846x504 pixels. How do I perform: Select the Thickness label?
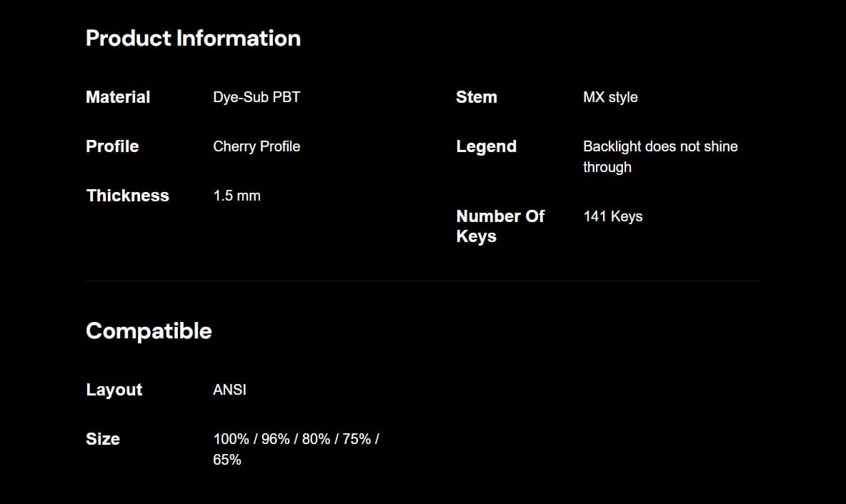(128, 195)
